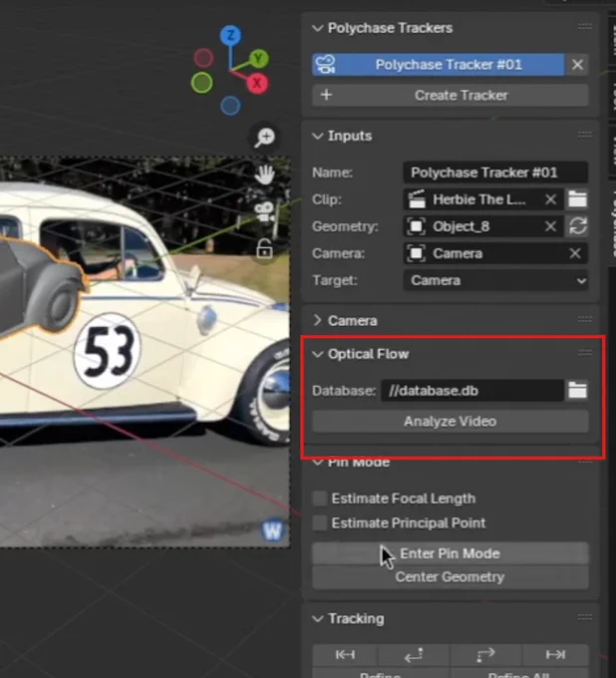616x678 pixels.
Task: Clear the Geometry field with its X
Action: [x=550, y=226]
